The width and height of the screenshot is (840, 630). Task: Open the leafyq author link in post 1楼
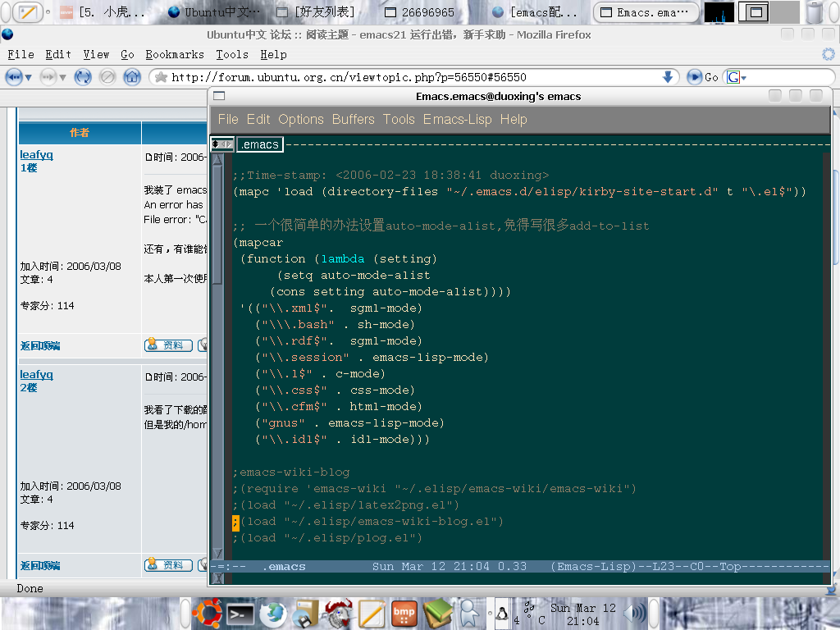pyautogui.click(x=36, y=155)
